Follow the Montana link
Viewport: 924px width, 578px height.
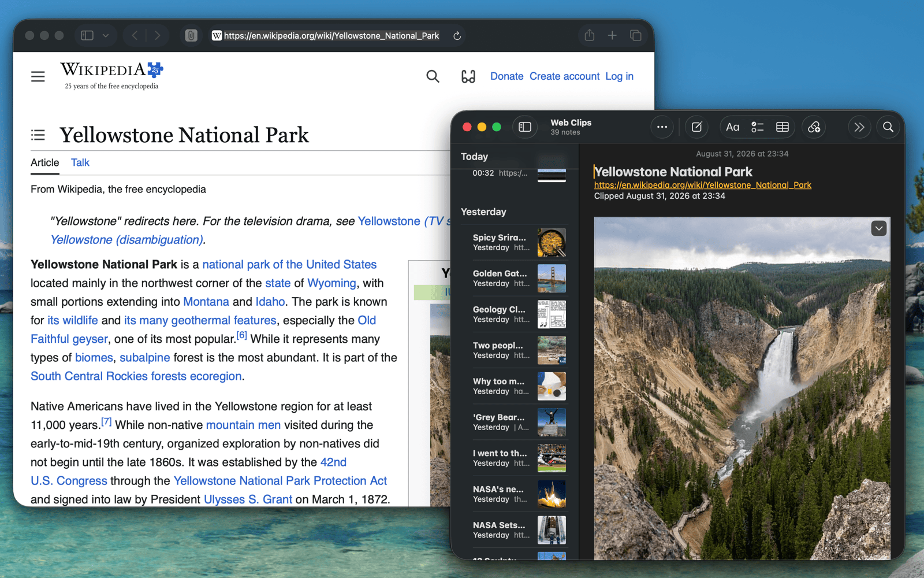pyautogui.click(x=206, y=302)
